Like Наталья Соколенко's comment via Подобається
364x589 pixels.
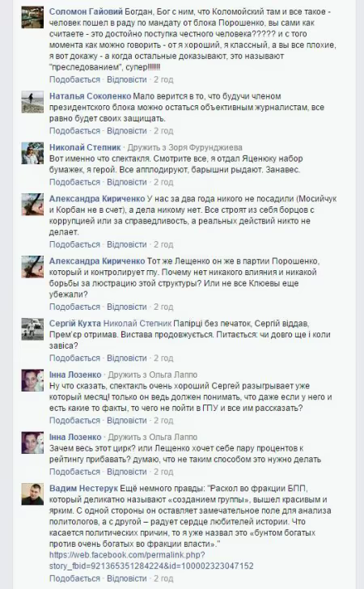coord(74,131)
